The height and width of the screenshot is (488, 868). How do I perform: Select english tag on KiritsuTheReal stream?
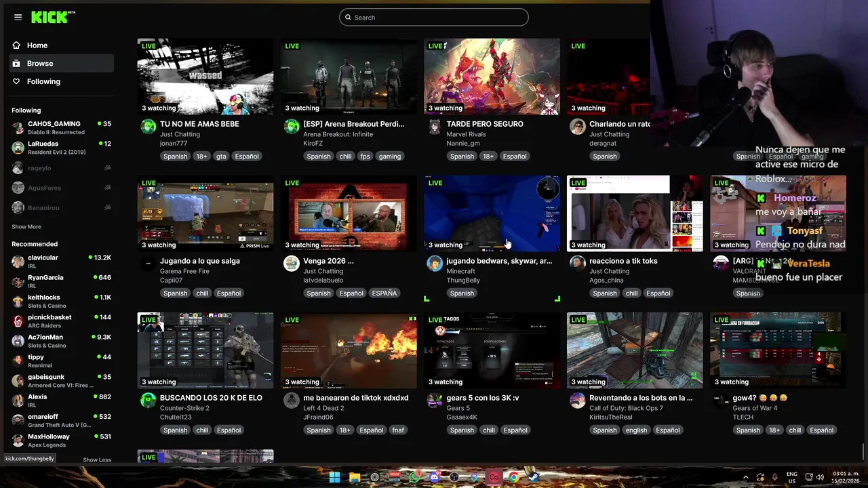(636, 430)
